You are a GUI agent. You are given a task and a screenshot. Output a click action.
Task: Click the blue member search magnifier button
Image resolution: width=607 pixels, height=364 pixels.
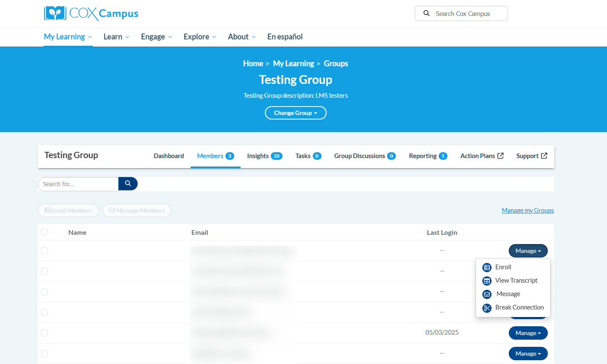(128, 184)
